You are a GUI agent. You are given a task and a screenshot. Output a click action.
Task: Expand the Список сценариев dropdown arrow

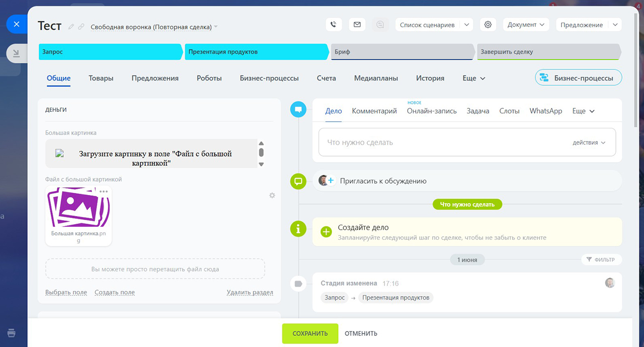(466, 25)
